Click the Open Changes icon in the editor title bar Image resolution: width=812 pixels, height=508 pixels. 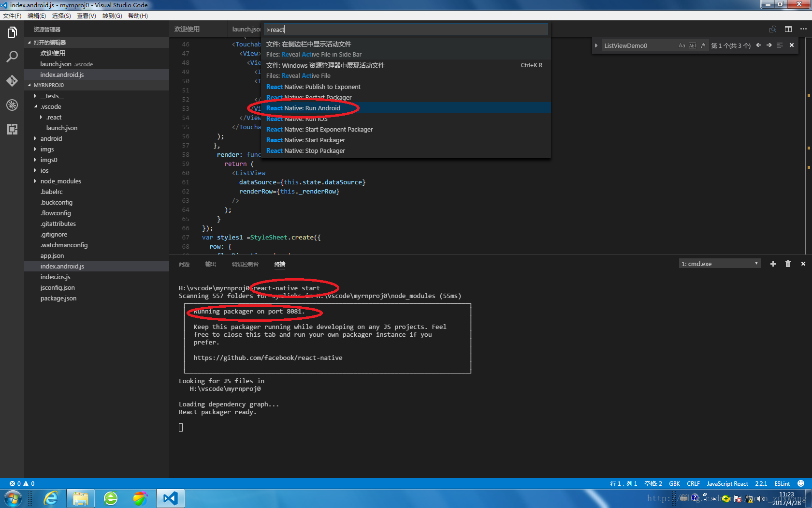click(x=773, y=29)
